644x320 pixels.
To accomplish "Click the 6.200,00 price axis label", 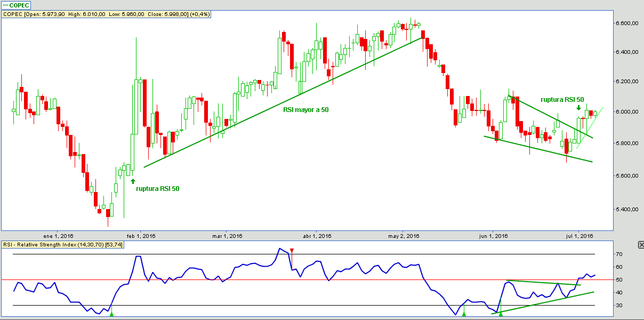I will click(x=627, y=82).
